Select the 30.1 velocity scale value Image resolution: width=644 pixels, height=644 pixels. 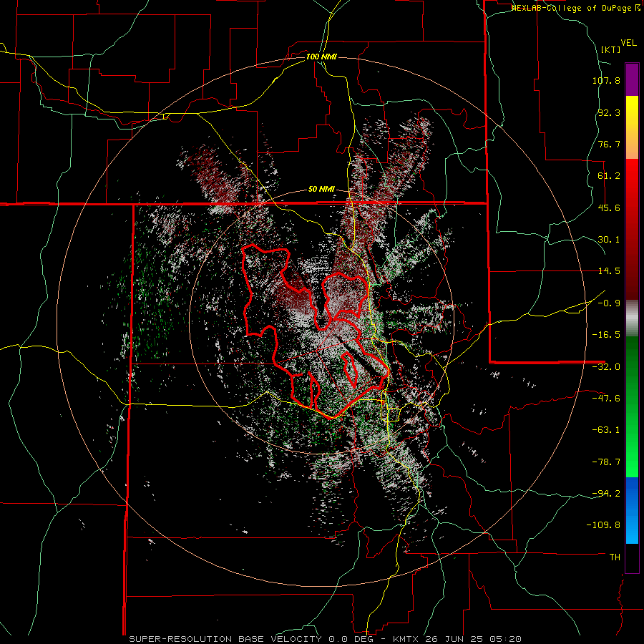609,240
